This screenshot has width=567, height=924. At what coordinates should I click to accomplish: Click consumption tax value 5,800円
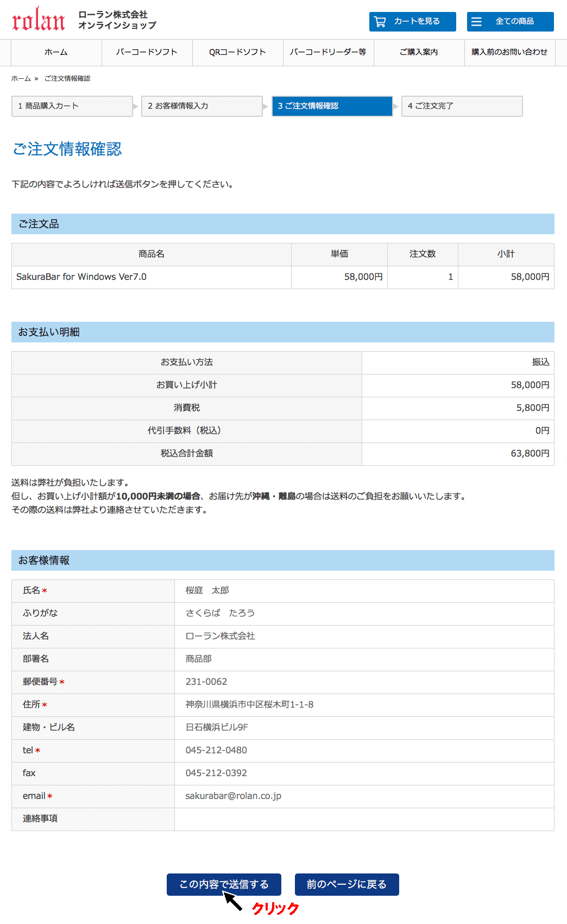click(x=533, y=408)
